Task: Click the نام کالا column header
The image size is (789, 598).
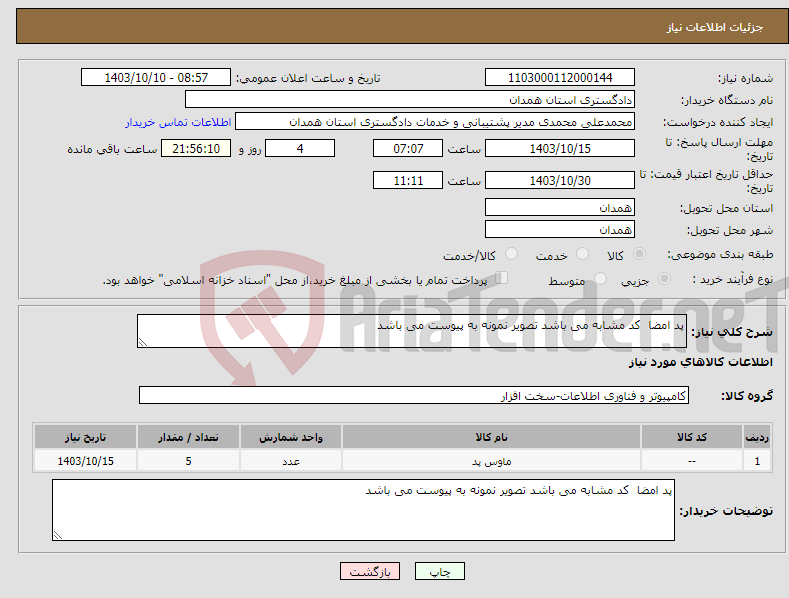Action: 491,437
